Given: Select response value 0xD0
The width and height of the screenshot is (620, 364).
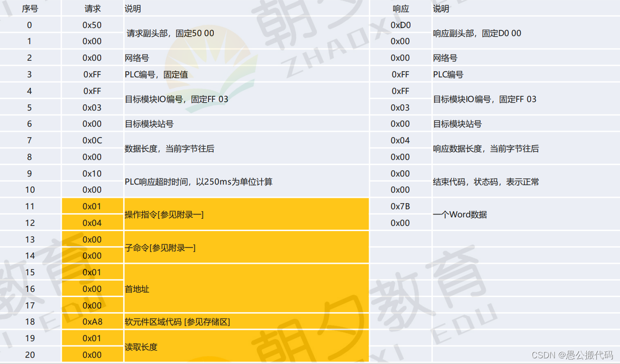Looking at the screenshot, I should click(401, 25).
